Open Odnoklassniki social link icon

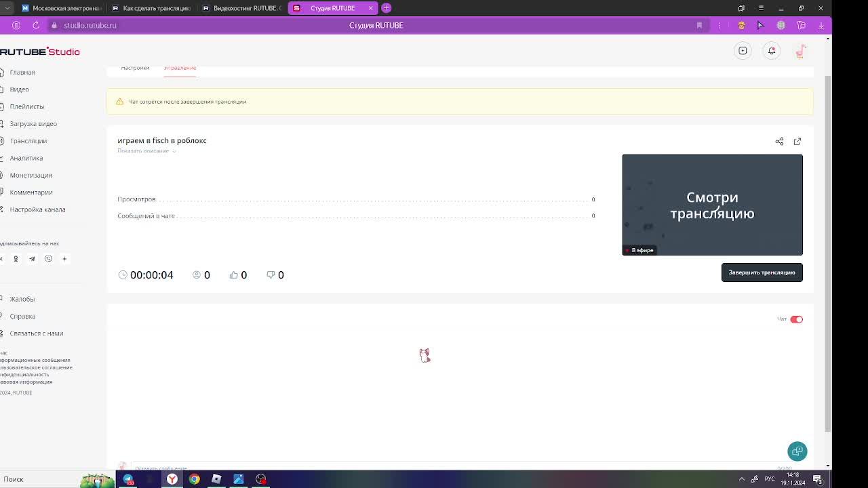(16, 259)
